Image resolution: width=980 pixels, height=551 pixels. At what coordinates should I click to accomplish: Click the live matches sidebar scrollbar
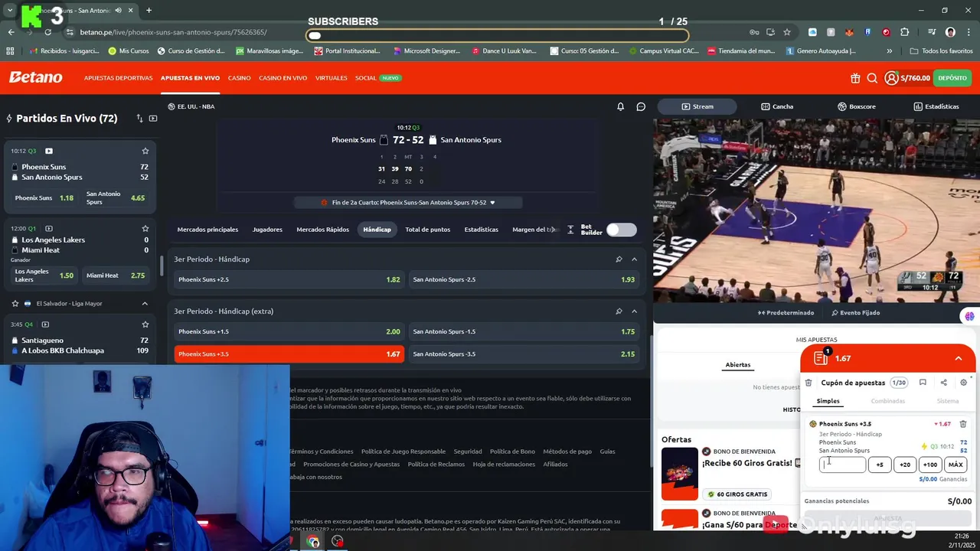pyautogui.click(x=161, y=264)
